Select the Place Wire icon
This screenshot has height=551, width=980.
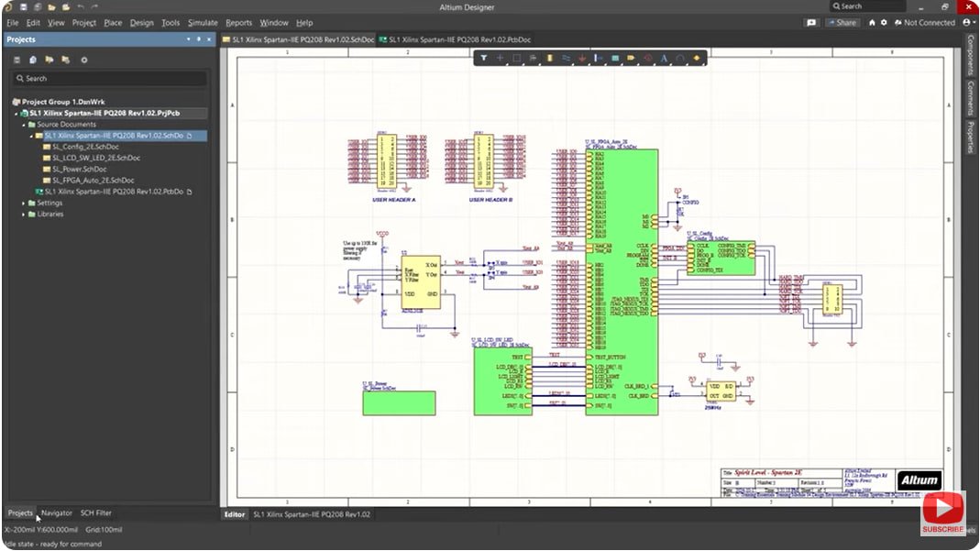(566, 58)
